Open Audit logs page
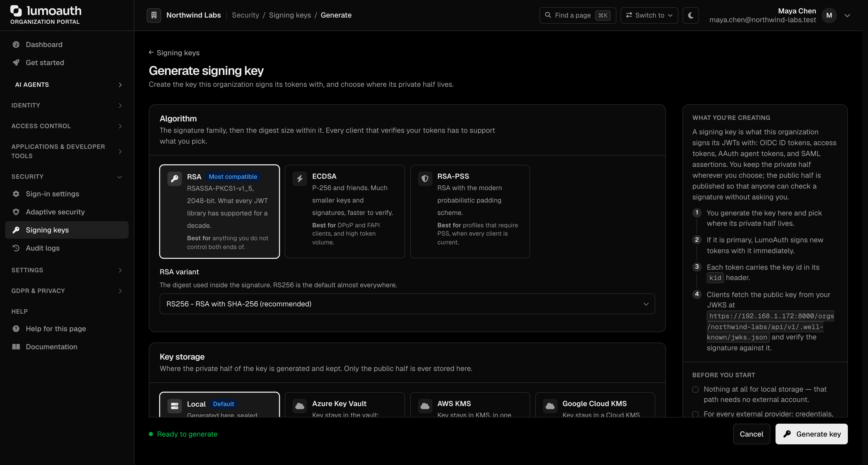The height and width of the screenshot is (465, 868). click(67, 248)
